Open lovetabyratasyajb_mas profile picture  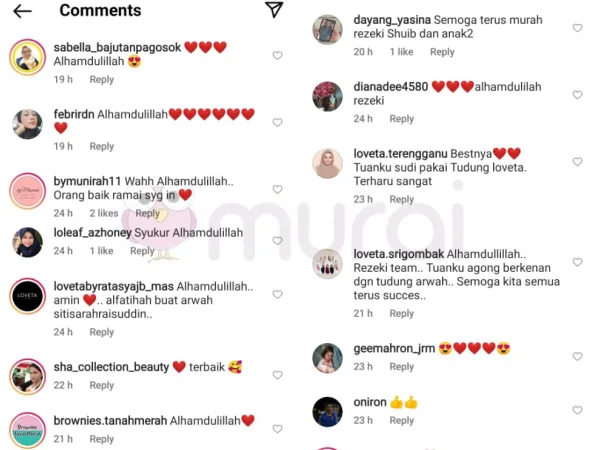28,296
